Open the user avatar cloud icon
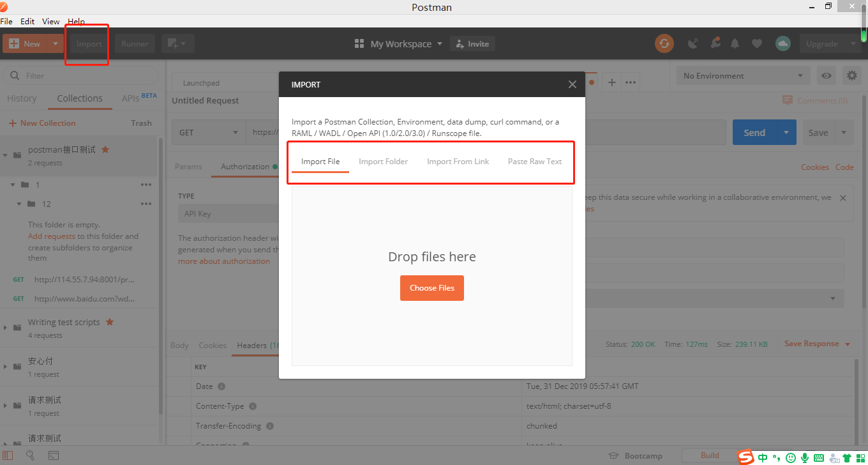The width and height of the screenshot is (868, 465). click(x=783, y=43)
